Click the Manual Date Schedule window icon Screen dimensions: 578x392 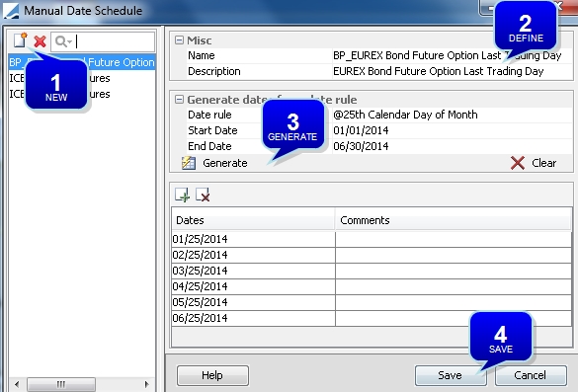pyautogui.click(x=11, y=10)
